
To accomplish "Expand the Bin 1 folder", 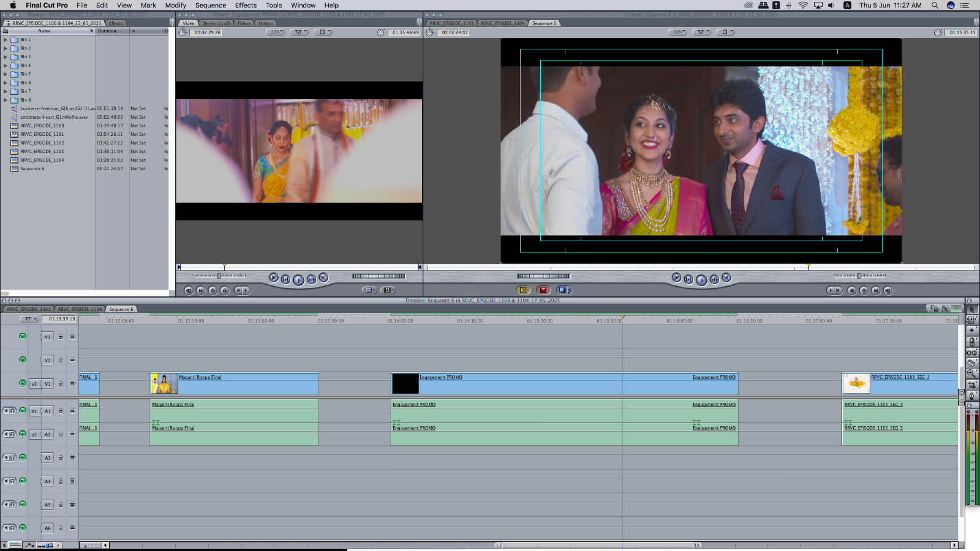I will click(6, 40).
